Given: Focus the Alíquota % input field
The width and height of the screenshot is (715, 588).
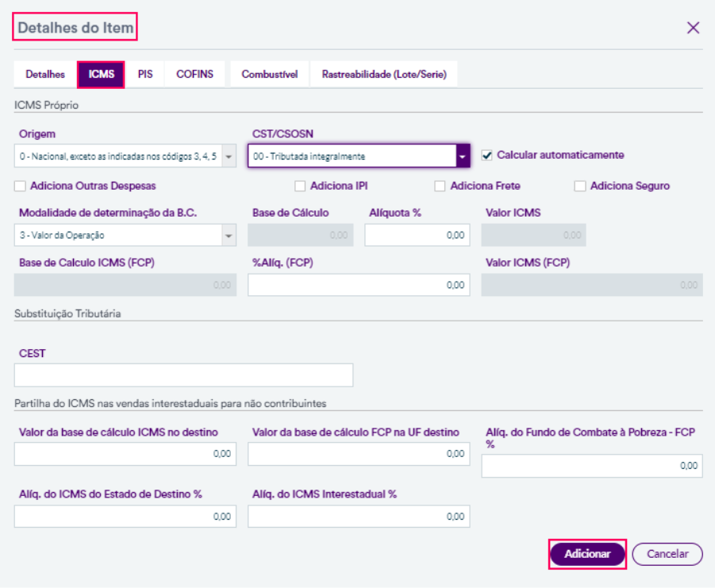Looking at the screenshot, I should pyautogui.click(x=417, y=235).
